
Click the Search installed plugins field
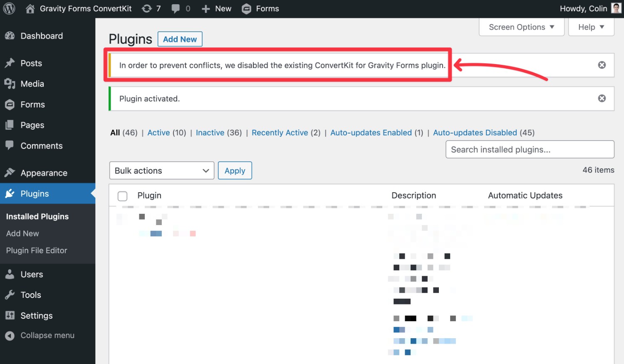click(x=530, y=149)
